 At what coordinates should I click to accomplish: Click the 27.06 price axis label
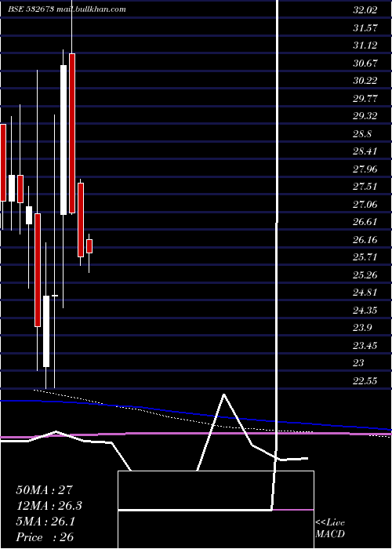[x=365, y=205]
